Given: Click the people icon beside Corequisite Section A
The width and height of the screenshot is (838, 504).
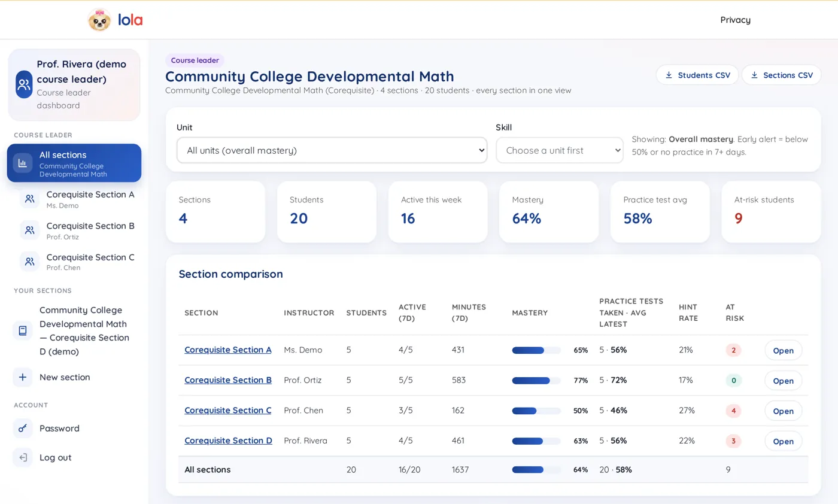Looking at the screenshot, I should tap(30, 199).
